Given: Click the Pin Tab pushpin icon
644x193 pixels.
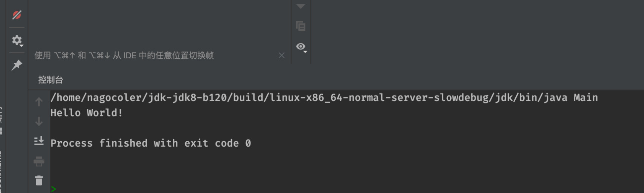Looking at the screenshot, I should click(17, 65).
